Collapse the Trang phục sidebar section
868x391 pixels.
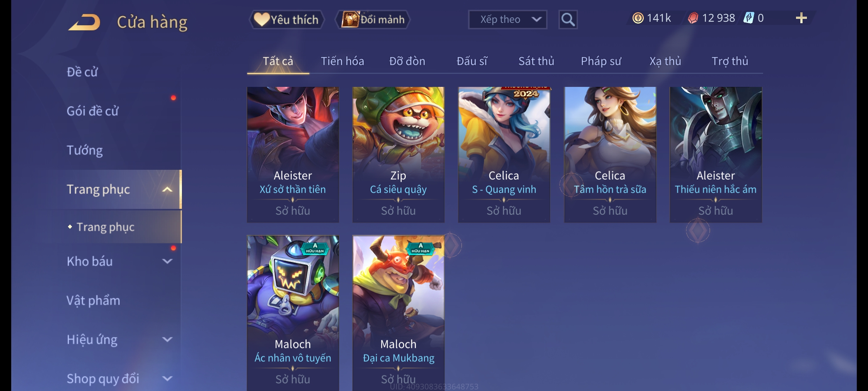point(167,189)
